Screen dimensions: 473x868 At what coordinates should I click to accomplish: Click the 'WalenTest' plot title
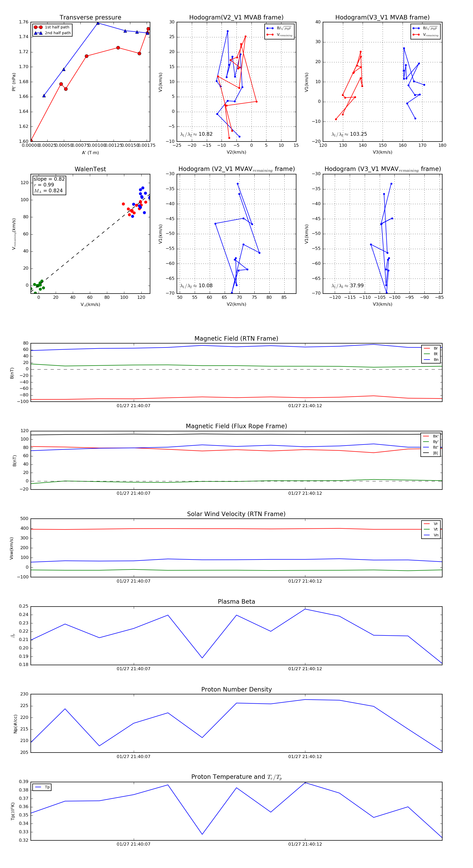(x=90, y=169)
